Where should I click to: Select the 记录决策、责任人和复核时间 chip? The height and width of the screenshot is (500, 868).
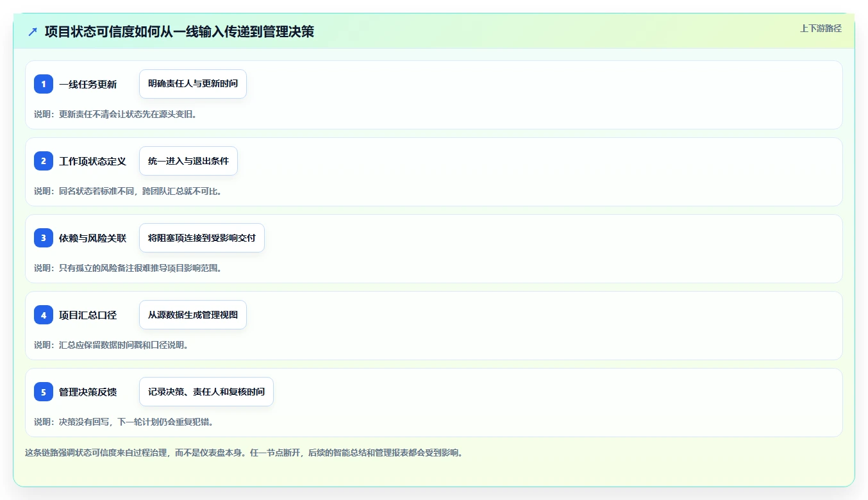coord(206,392)
